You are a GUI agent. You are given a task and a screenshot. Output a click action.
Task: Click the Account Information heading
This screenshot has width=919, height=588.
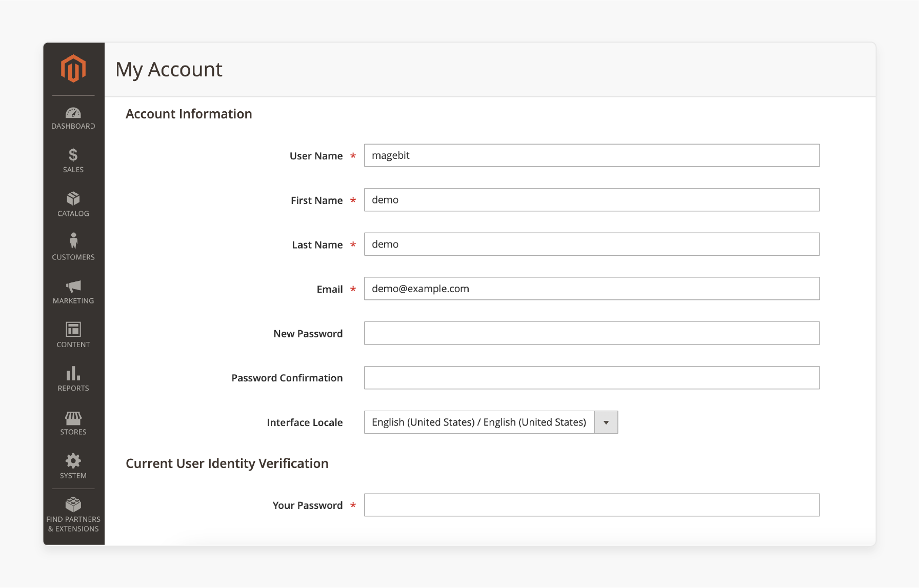189,114
